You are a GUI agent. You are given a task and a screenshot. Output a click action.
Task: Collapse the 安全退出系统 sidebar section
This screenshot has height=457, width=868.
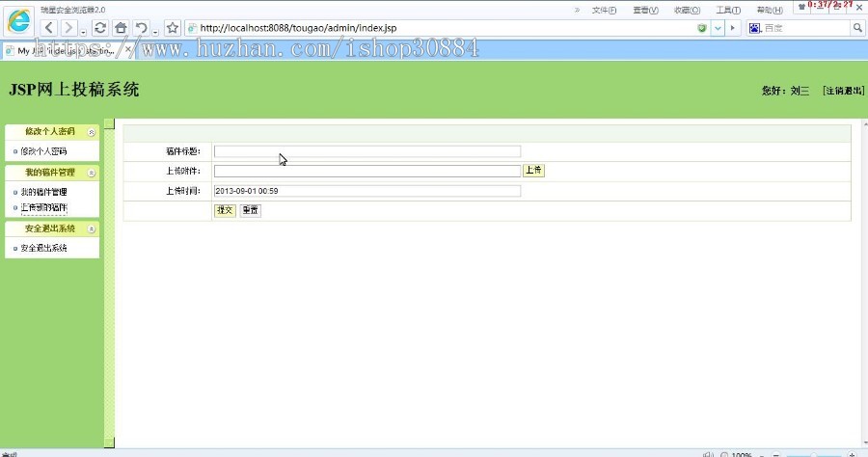(x=92, y=229)
